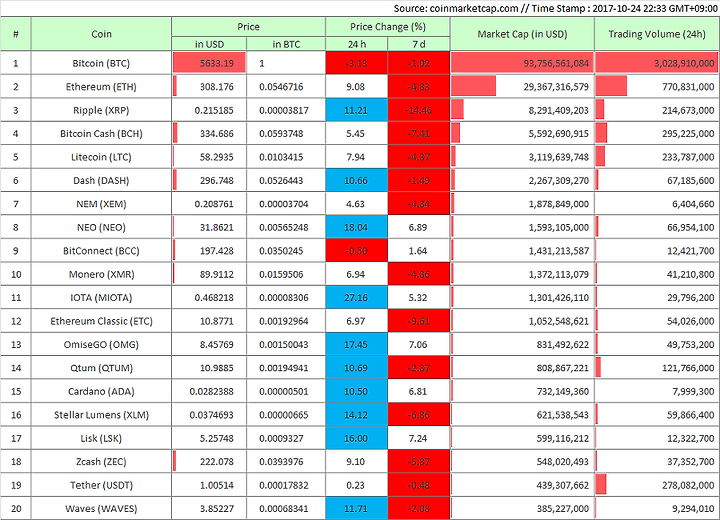
Task: Select the NEM (XEM) name cell
Action: [x=101, y=204]
